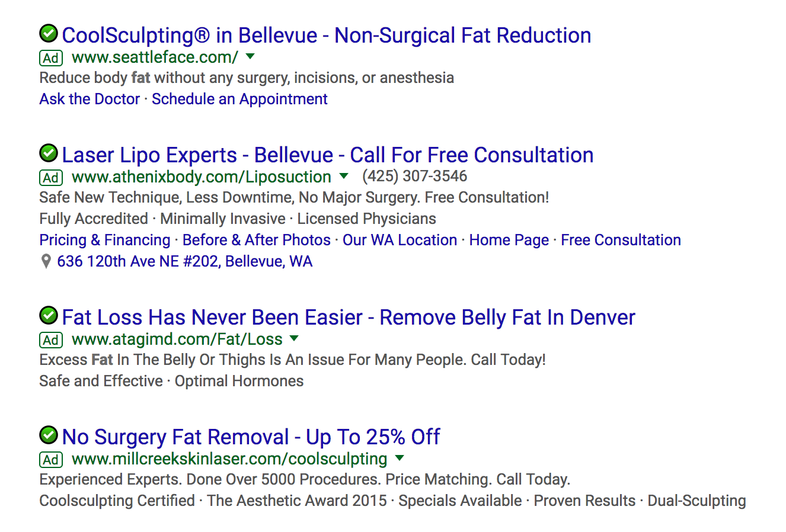Click the Laser Lipo Experts ad headline
786x532 pixels.
327,155
